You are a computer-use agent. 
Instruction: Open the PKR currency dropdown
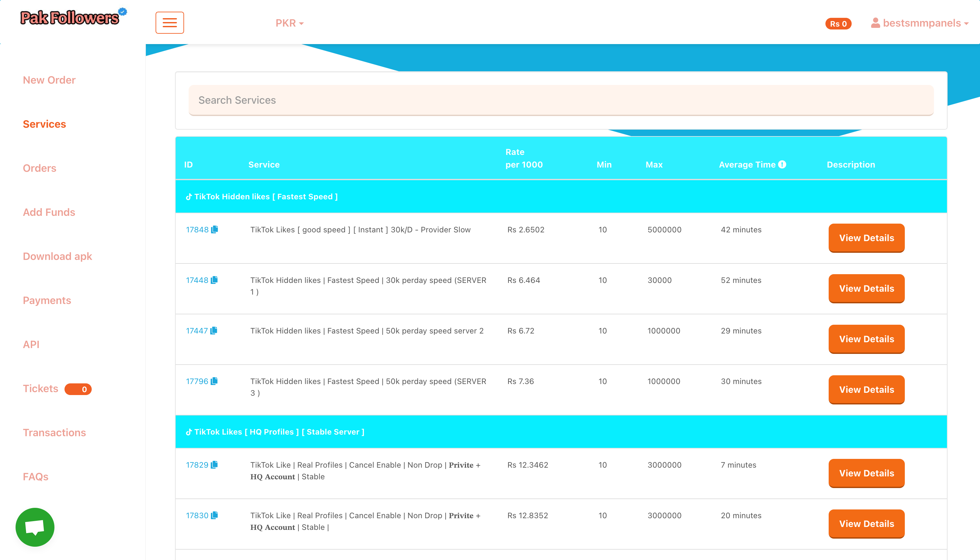(x=289, y=23)
